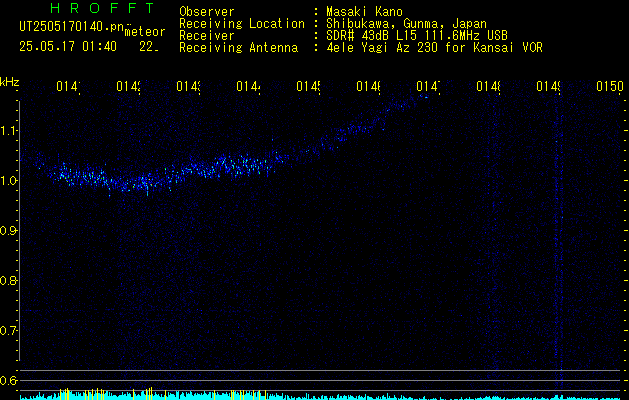Click the 0148 time marker
Image resolution: width=629 pixels, height=400 pixels.
pos(489,87)
